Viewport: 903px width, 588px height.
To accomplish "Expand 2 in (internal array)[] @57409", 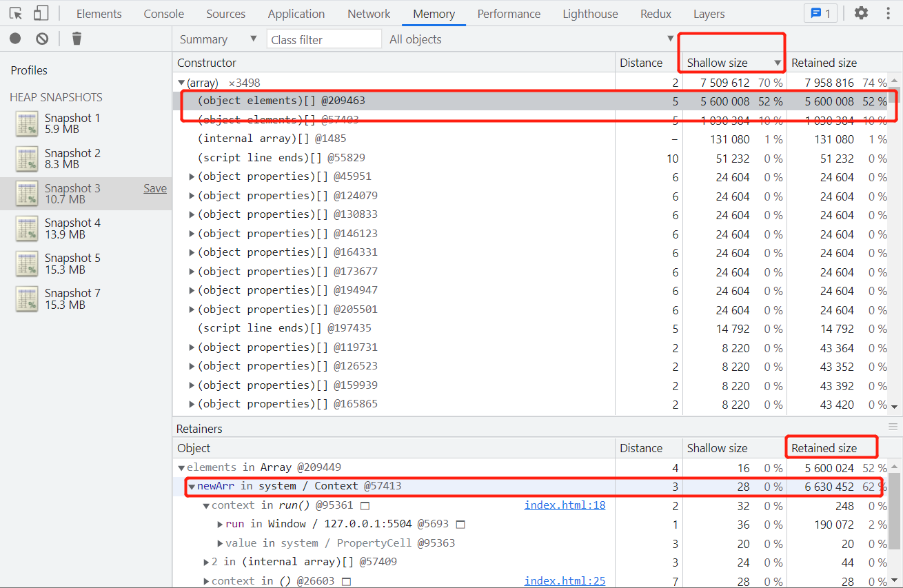I will click(x=206, y=562).
